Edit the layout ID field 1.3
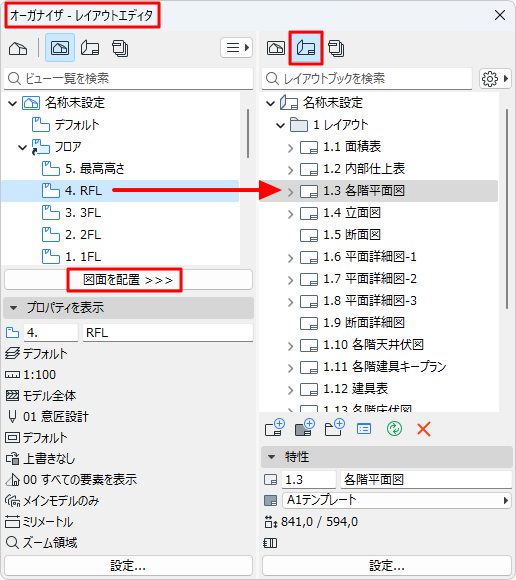Screen dimensions: 516x580 [x=309, y=480]
